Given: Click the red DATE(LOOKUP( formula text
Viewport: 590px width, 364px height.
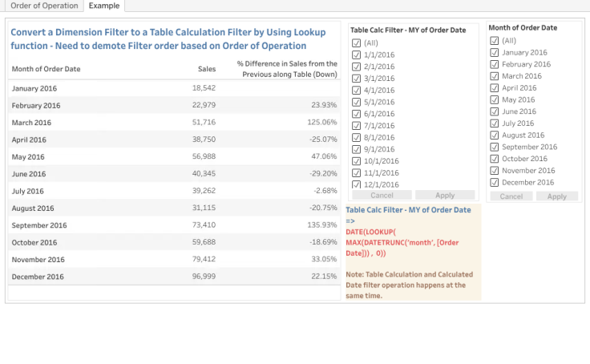Looking at the screenshot, I should coord(402,242).
